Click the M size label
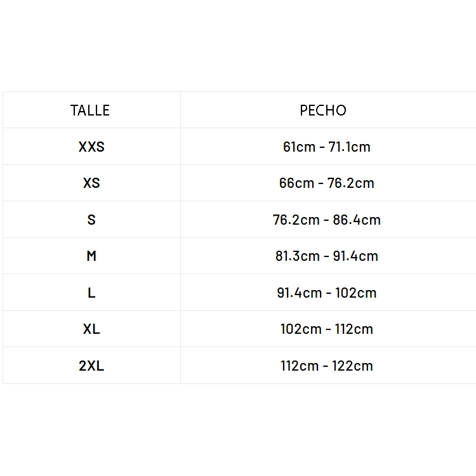The image size is (476, 476). coord(91,256)
